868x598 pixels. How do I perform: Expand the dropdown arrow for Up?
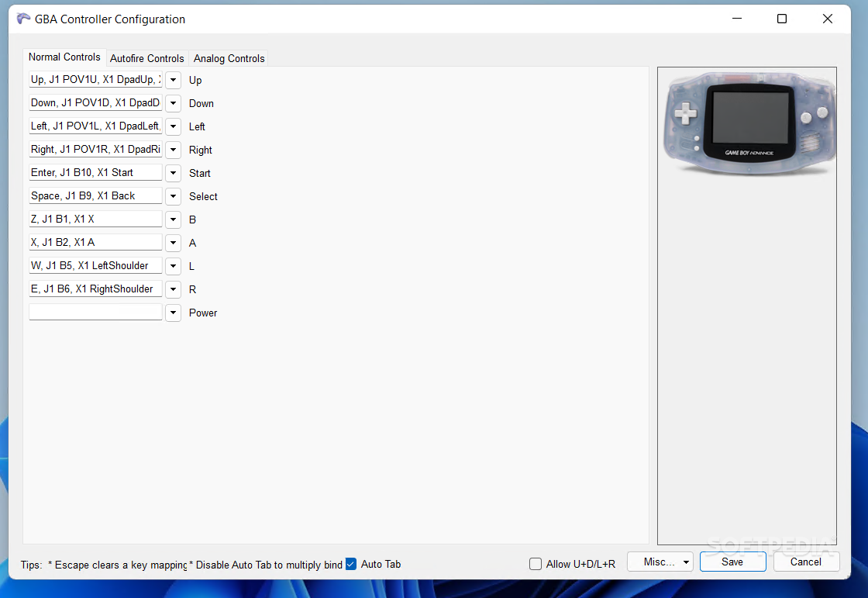pyautogui.click(x=174, y=80)
